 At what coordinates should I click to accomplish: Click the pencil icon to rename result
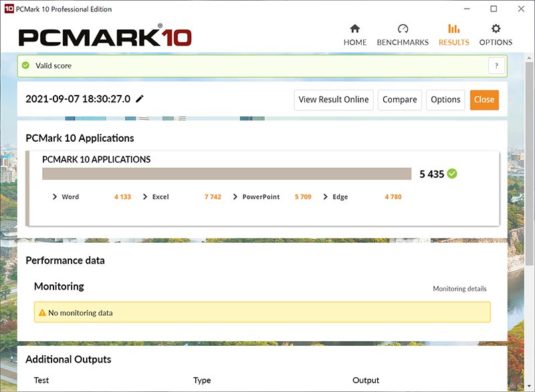point(140,99)
